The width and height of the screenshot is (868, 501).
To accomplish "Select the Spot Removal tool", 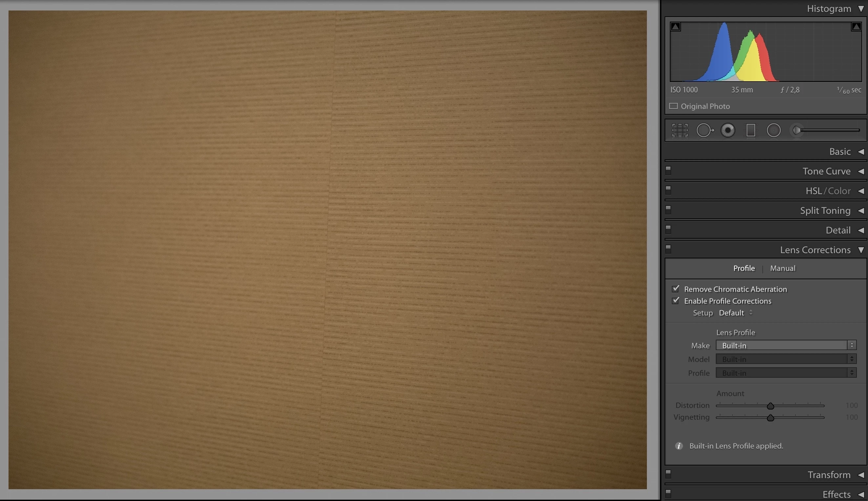I will [705, 130].
